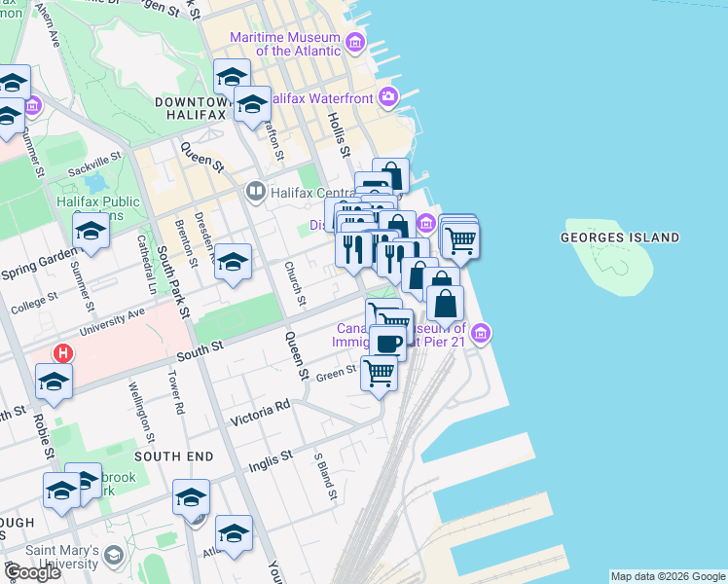This screenshot has height=584, width=728.
Task: Click shopping cart marker facing Georges Island
Action: tap(460, 241)
